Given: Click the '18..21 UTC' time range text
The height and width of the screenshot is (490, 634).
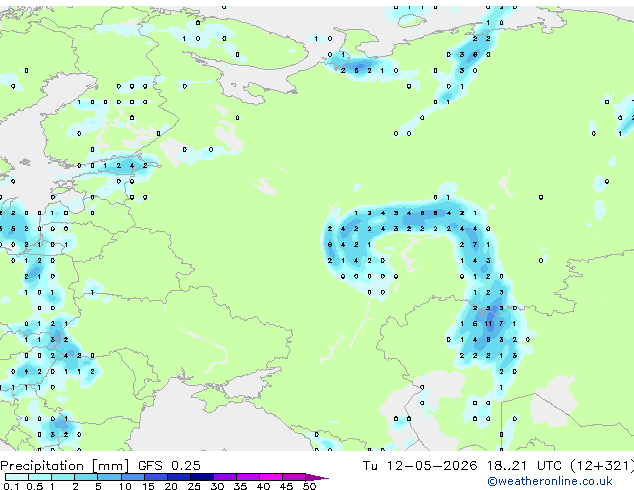Looking at the screenshot, I should tap(523, 466).
